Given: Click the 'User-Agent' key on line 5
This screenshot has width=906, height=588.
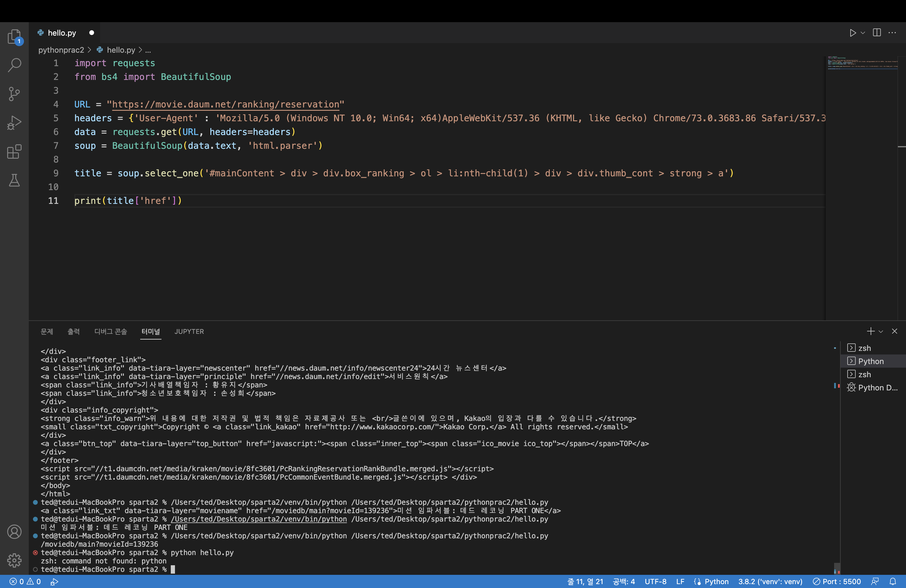Looking at the screenshot, I should click(x=166, y=118).
